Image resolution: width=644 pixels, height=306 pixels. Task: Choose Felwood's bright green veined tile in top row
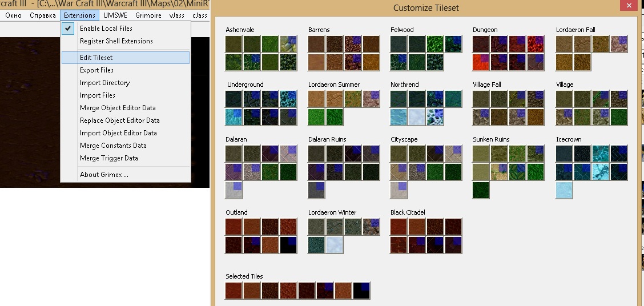[435, 44]
